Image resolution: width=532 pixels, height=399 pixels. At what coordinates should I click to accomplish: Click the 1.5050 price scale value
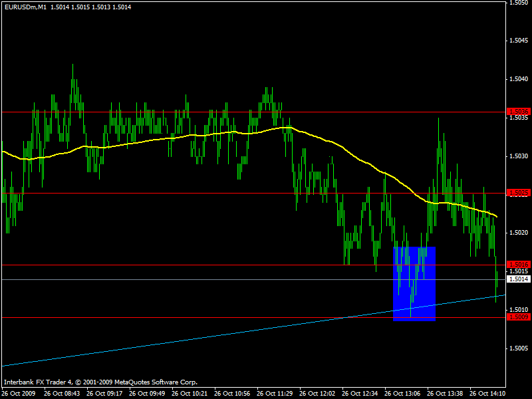pos(519,3)
